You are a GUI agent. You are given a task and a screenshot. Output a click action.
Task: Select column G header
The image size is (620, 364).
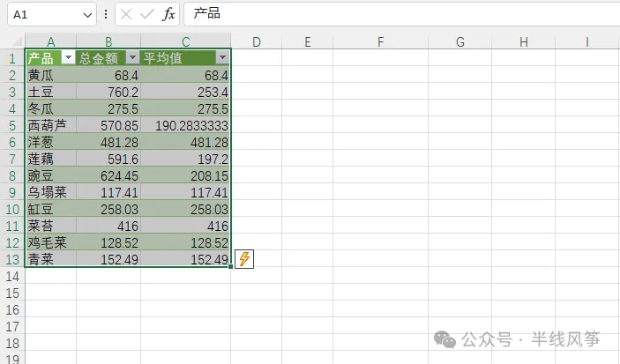coord(459,41)
